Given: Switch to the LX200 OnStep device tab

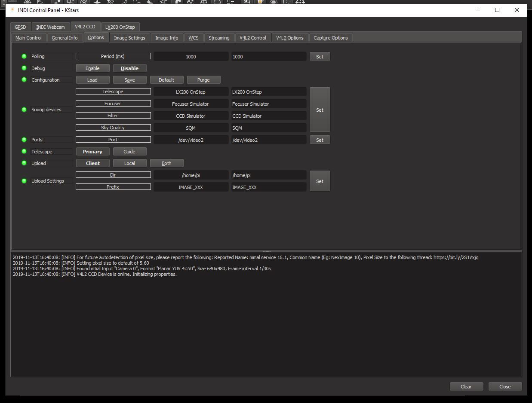Looking at the screenshot, I should [x=120, y=27].
